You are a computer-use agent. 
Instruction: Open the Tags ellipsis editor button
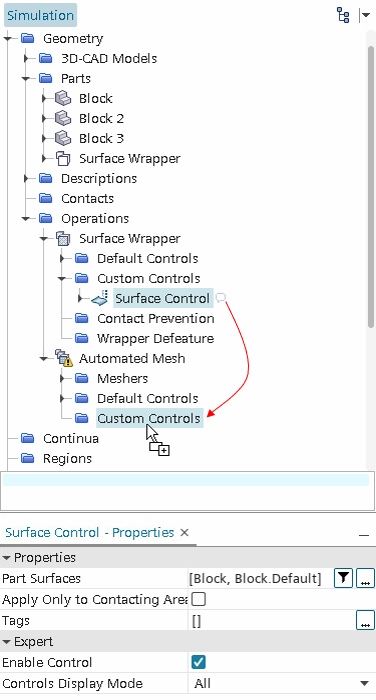(x=365, y=621)
